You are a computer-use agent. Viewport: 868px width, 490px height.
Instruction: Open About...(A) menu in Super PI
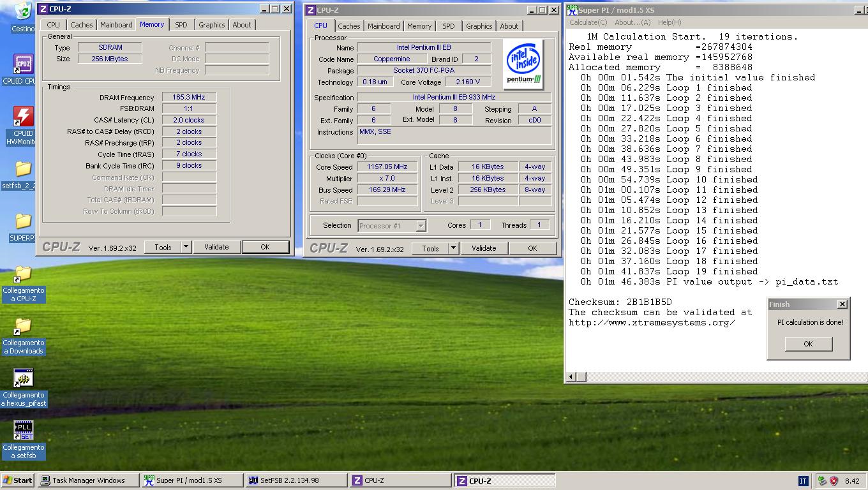coord(632,22)
